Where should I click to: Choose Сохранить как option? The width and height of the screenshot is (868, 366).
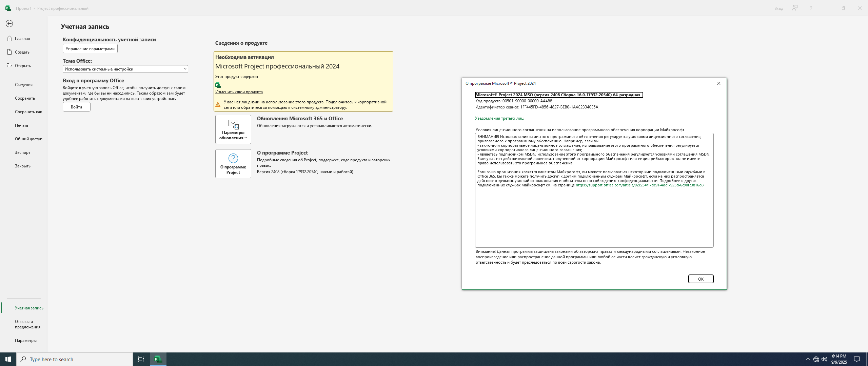click(28, 112)
